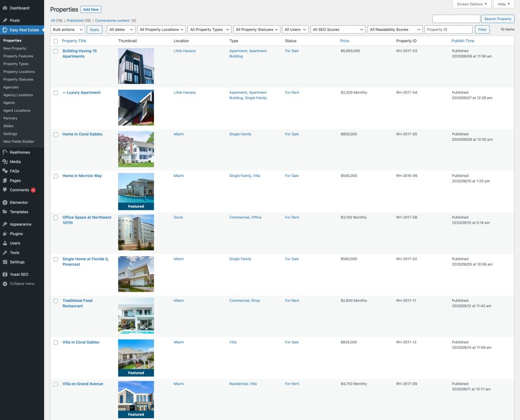Image resolution: width=520 pixels, height=420 pixels.
Task: Click the Pages icon in sidebar
Action: 5,181
